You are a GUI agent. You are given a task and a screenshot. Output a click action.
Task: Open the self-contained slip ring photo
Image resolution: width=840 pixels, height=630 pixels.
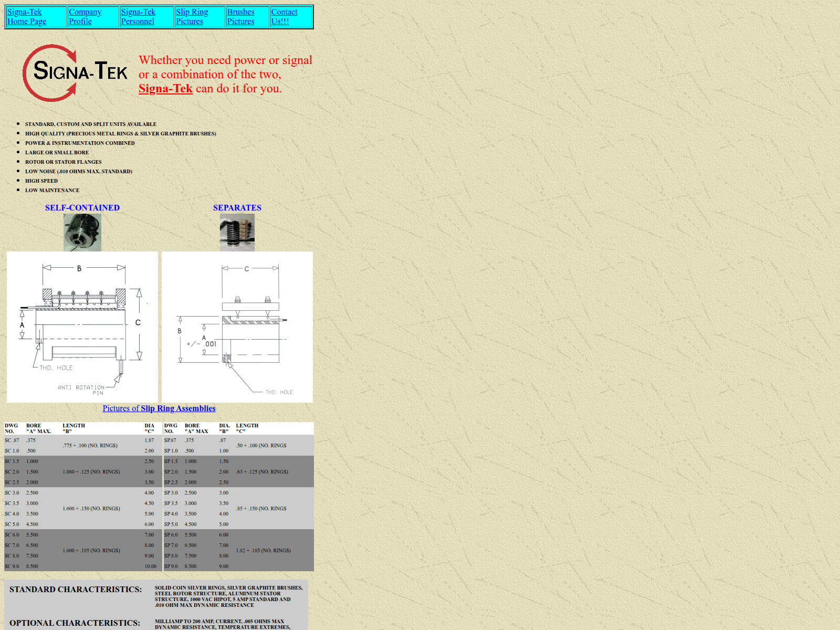click(x=82, y=233)
